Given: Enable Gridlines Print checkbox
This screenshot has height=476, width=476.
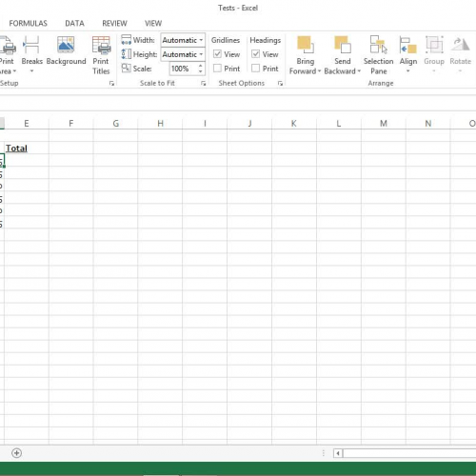Looking at the screenshot, I should 217,69.
